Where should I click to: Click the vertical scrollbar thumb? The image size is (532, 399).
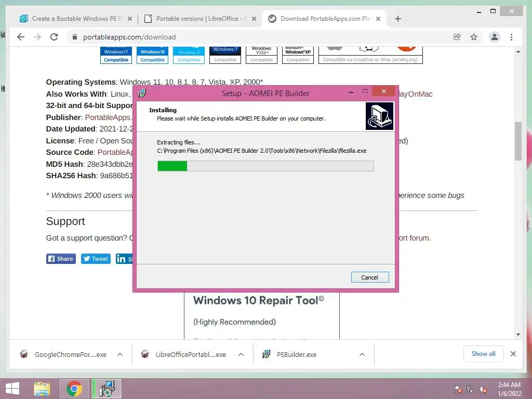pyautogui.click(x=518, y=141)
